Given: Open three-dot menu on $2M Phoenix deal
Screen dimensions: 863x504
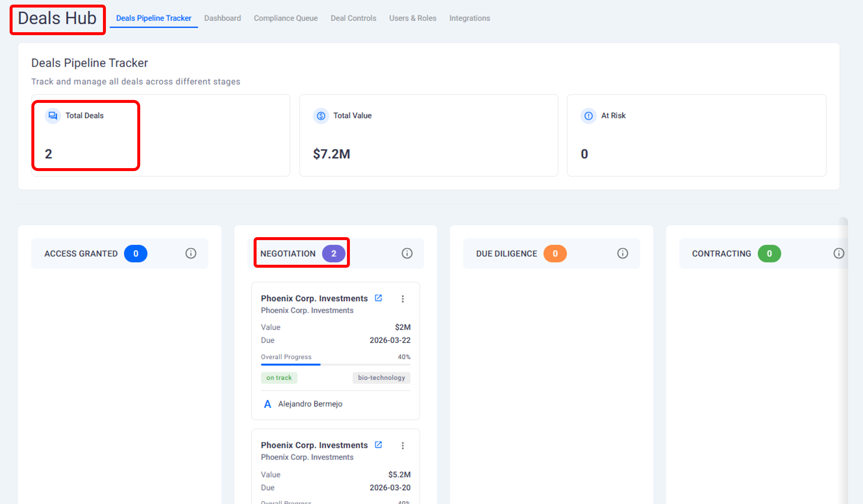Looking at the screenshot, I should point(403,299).
